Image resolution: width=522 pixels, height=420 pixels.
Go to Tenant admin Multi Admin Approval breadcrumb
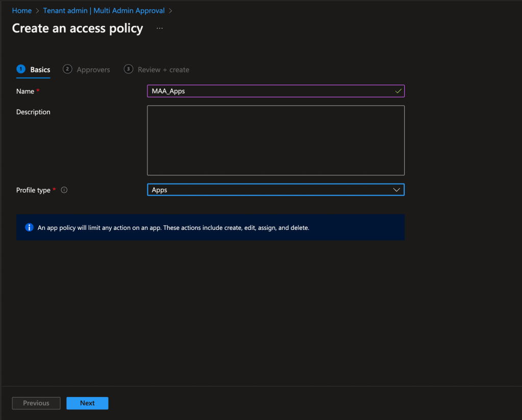point(104,11)
